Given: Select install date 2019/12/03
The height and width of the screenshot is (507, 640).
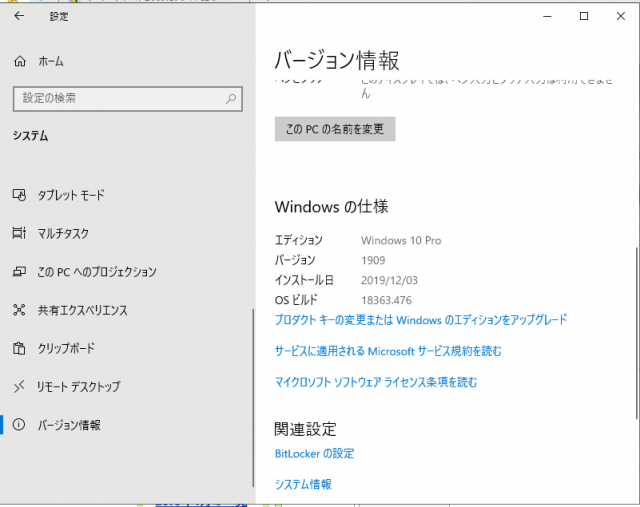Looking at the screenshot, I should pos(389,280).
